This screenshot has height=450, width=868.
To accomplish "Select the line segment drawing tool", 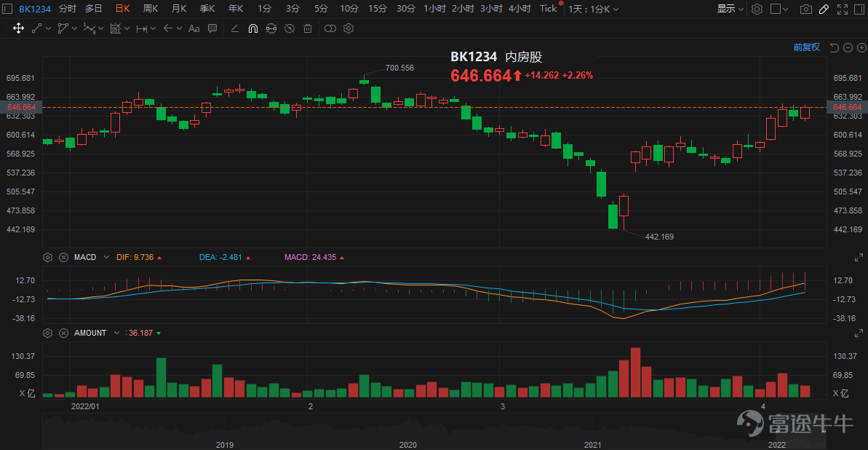I will (37, 28).
